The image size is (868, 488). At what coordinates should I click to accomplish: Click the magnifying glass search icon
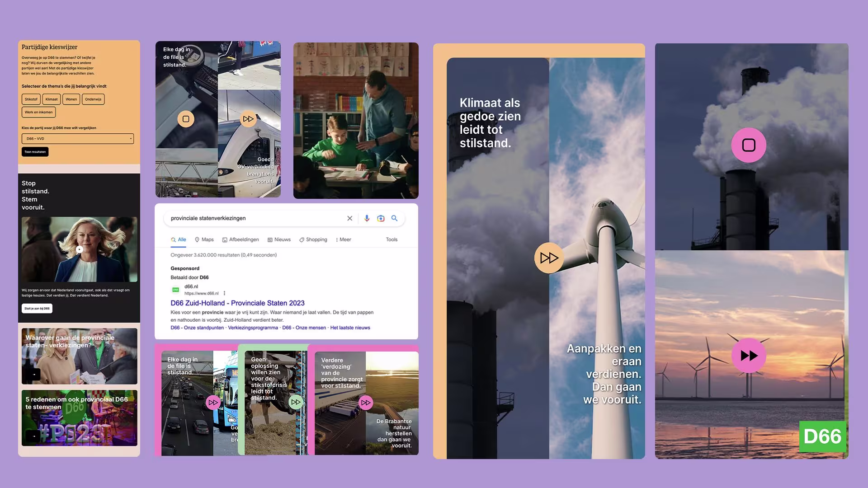coord(394,218)
